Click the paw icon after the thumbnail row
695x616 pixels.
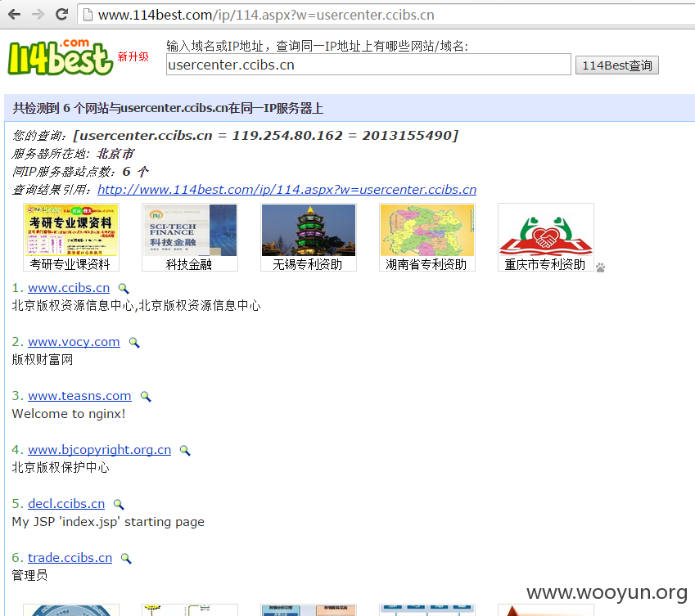tap(601, 267)
